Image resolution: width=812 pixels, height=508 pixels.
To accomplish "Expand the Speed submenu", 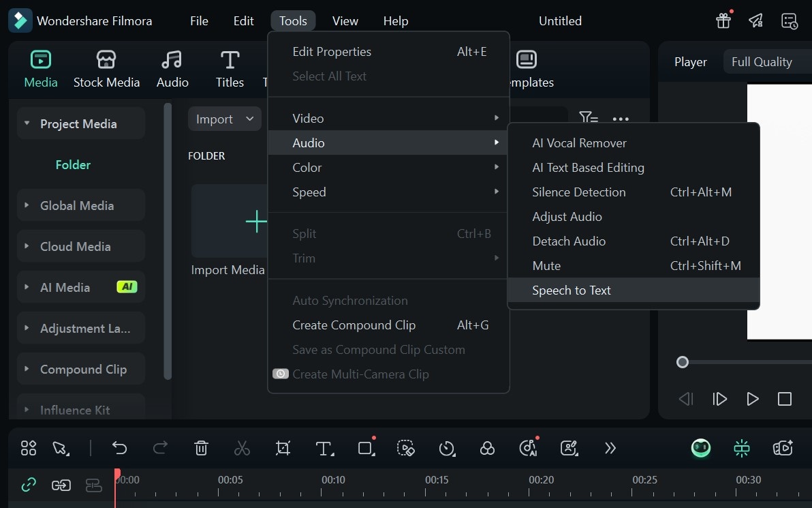I will pos(389,192).
